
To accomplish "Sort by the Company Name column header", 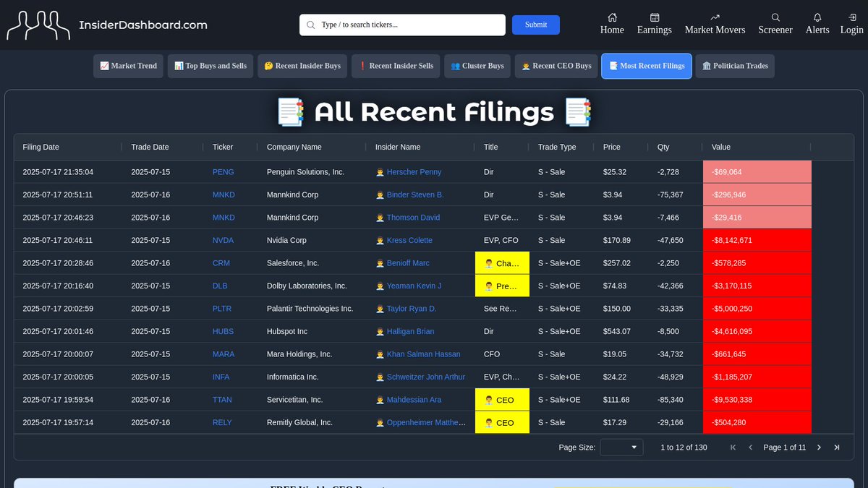I will pyautogui.click(x=294, y=147).
